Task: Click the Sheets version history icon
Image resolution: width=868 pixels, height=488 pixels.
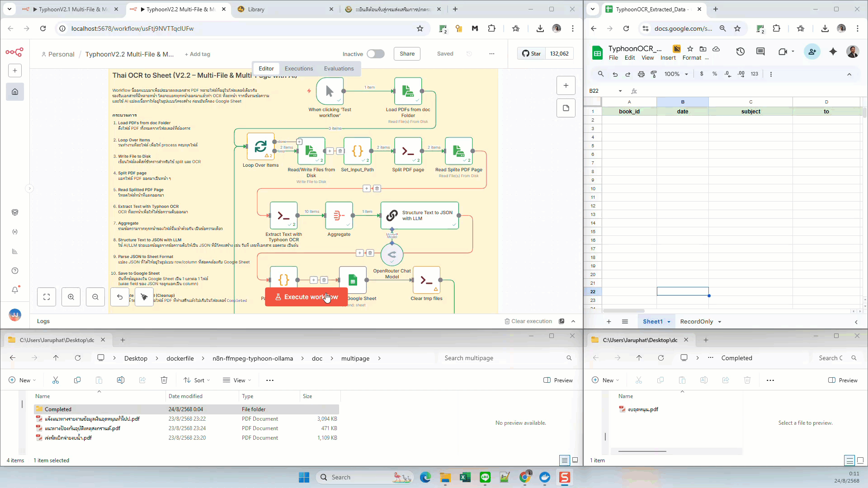Action: (740, 52)
